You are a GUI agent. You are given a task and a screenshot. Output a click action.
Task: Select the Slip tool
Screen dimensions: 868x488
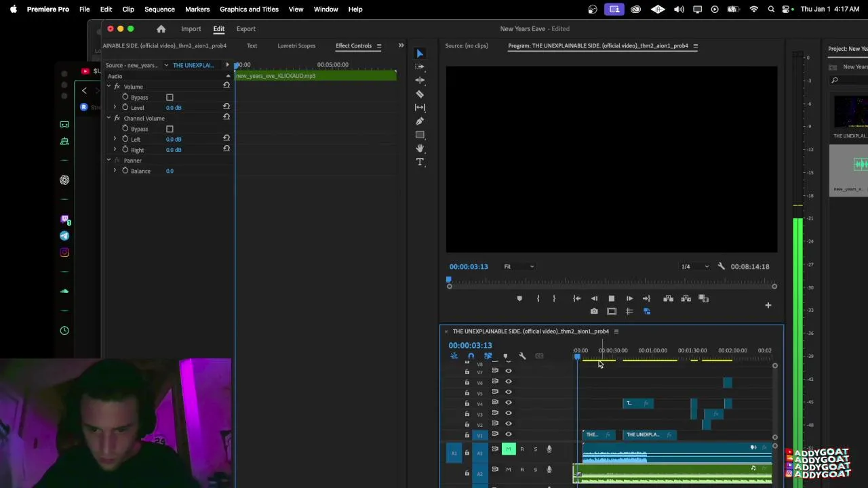(x=420, y=108)
